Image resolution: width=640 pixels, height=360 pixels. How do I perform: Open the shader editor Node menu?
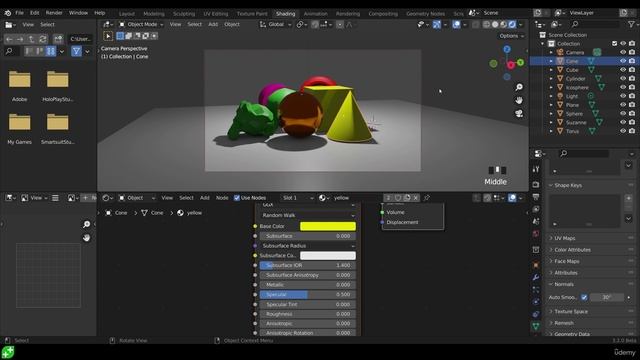point(222,198)
